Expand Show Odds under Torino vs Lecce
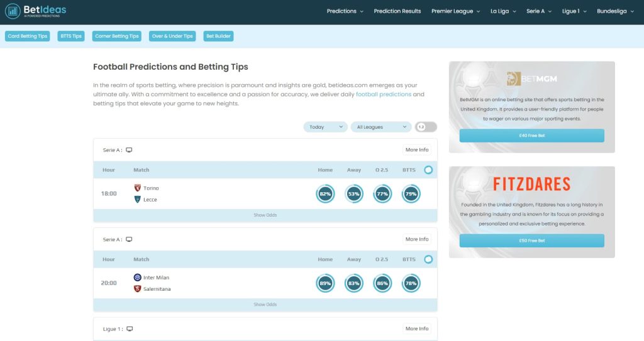 pyautogui.click(x=265, y=215)
